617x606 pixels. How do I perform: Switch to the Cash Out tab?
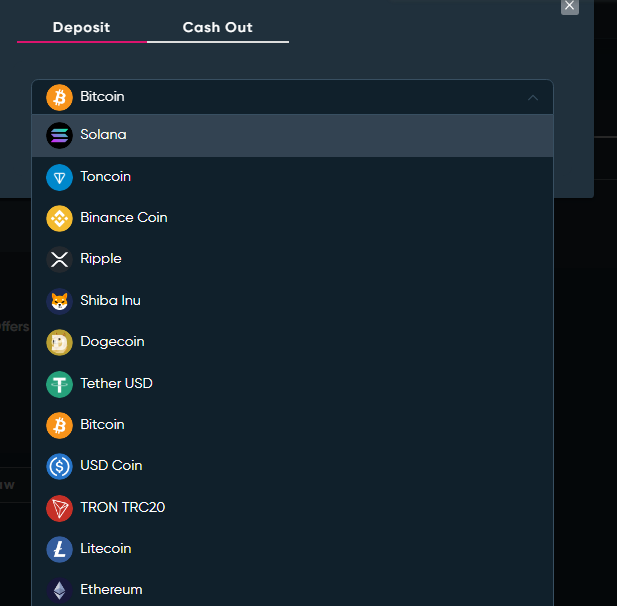218,28
